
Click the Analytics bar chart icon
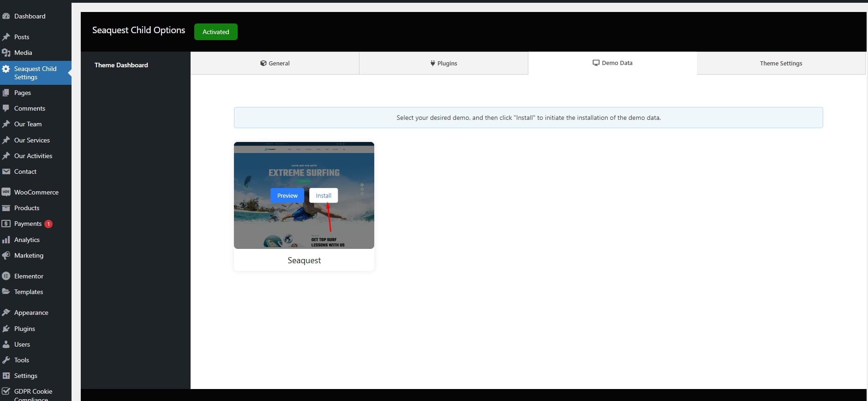tap(6, 240)
